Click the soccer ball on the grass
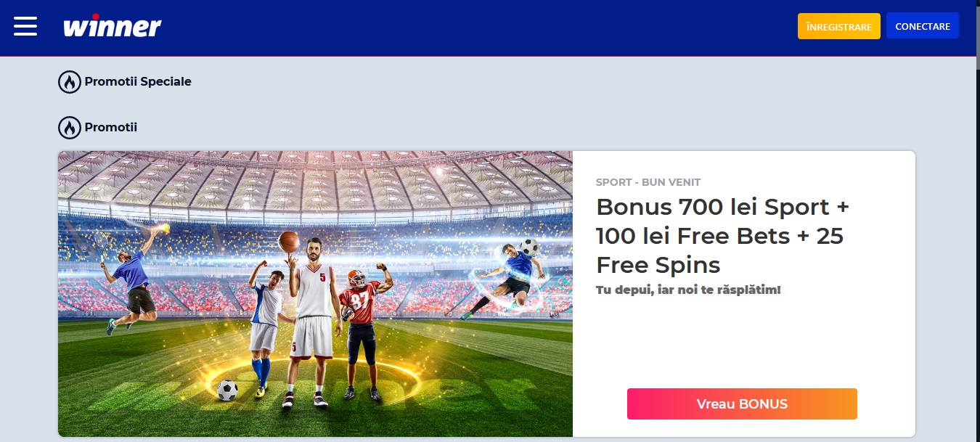 [228, 390]
